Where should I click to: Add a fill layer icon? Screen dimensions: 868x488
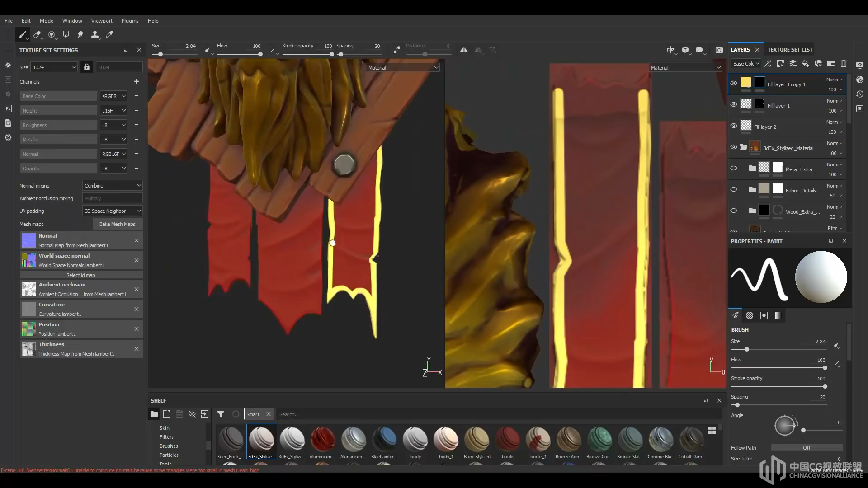pyautogui.click(x=805, y=63)
